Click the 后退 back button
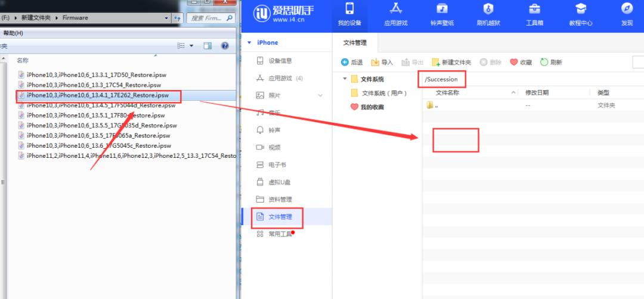 coord(352,63)
